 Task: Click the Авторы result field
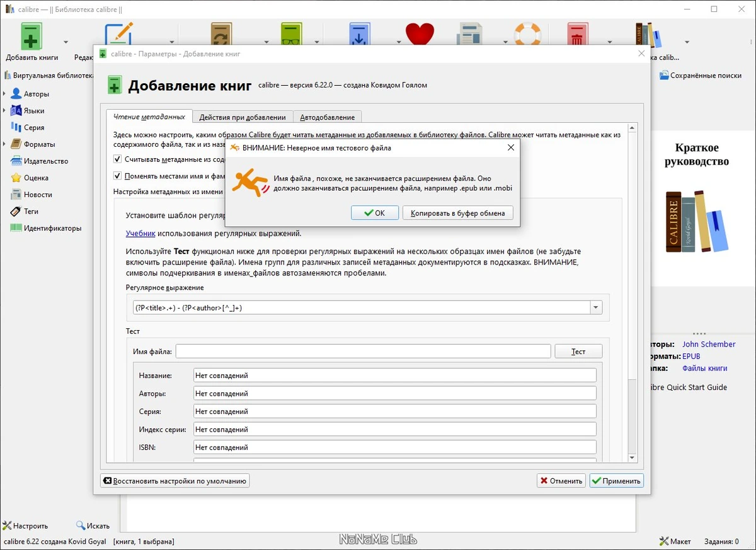click(x=394, y=393)
